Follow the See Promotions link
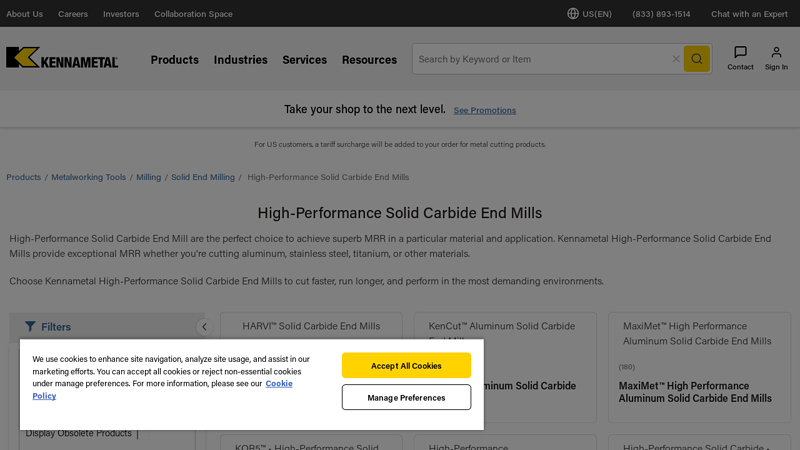Image resolution: width=800 pixels, height=450 pixels. coord(485,110)
